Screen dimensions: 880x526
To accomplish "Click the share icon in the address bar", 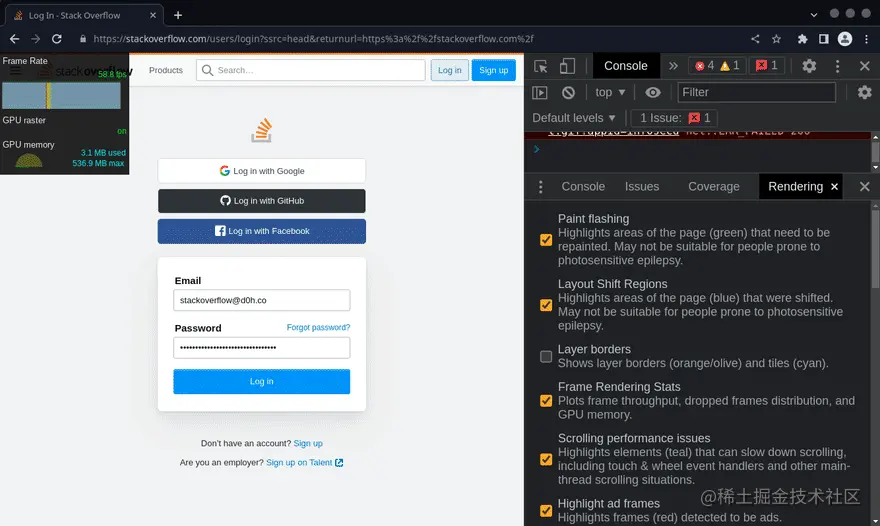I will [755, 39].
